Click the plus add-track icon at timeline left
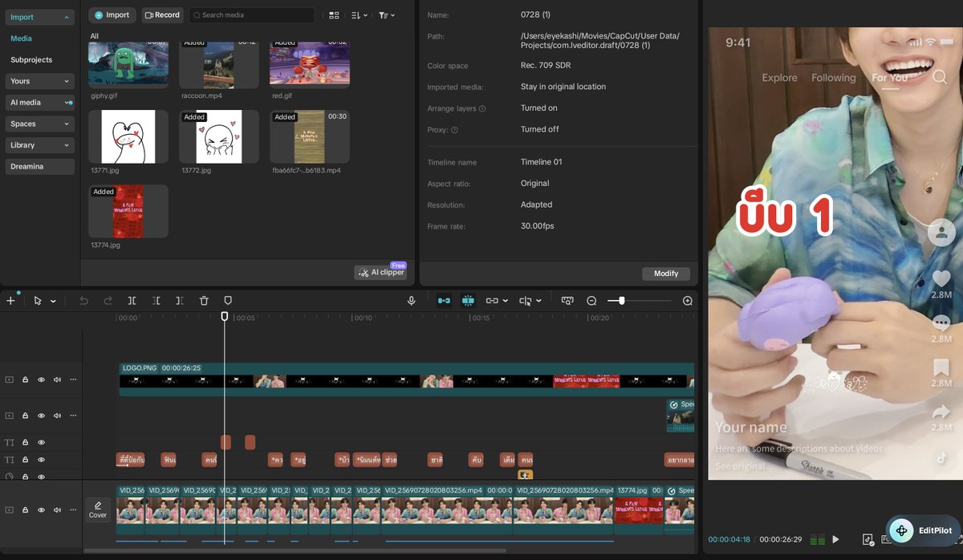Viewport: 963px width, 560px height. (10, 301)
